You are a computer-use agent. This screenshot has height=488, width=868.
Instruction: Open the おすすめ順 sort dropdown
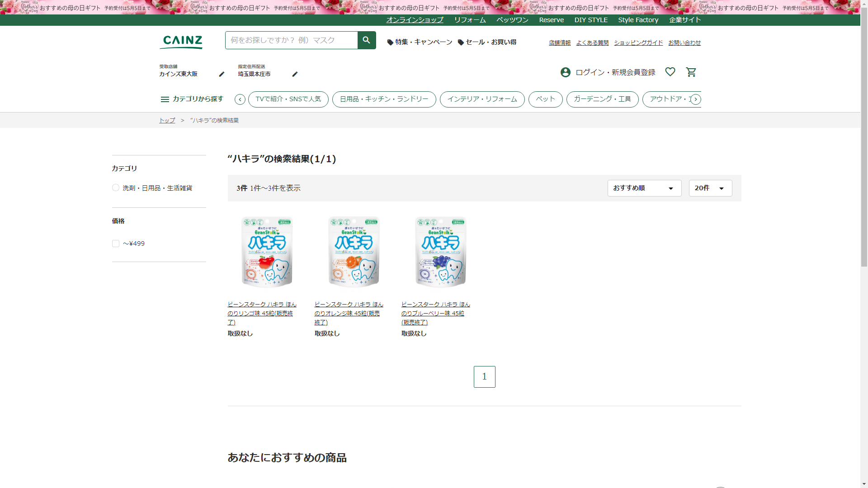coord(644,188)
